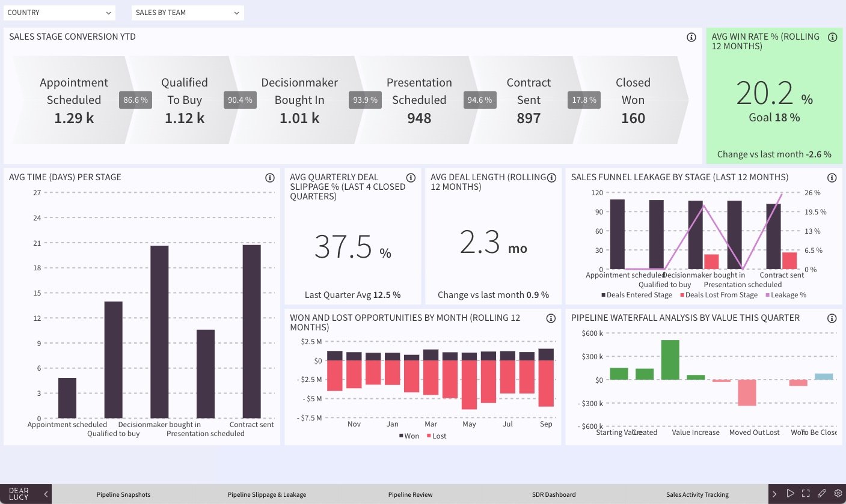View info for Pipeline Waterfall Analysis chart
Screen dimensions: 846x504
click(x=832, y=318)
